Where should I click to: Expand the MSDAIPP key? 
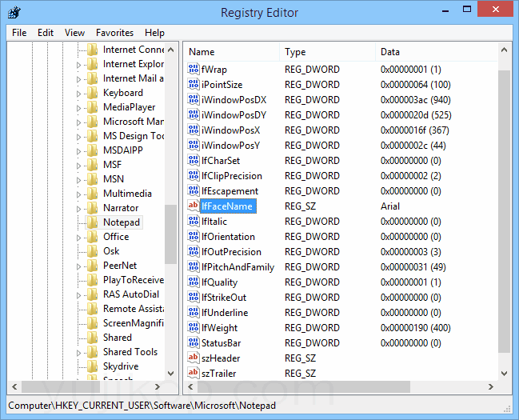[x=78, y=151]
